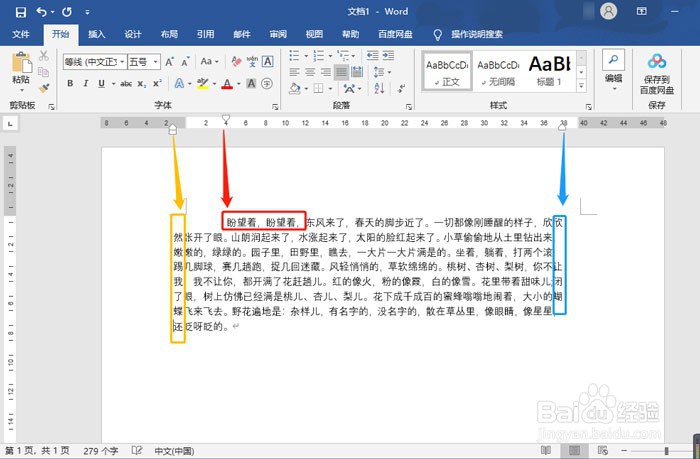Show or hide paragraph marks
The image size is (700, 459).
402,88
